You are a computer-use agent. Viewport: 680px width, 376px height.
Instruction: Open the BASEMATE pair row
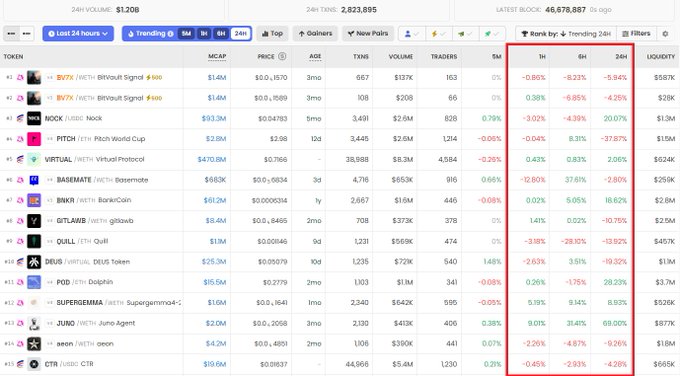pyautogui.click(x=340, y=180)
